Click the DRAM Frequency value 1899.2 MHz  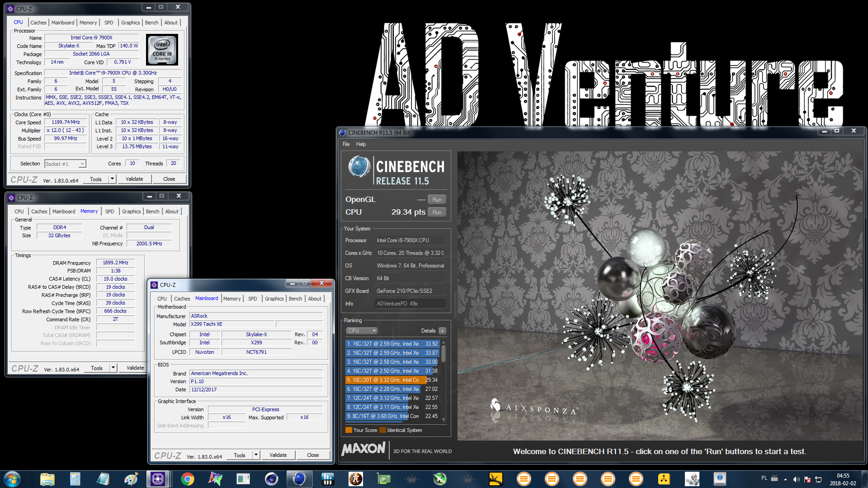[115, 263]
